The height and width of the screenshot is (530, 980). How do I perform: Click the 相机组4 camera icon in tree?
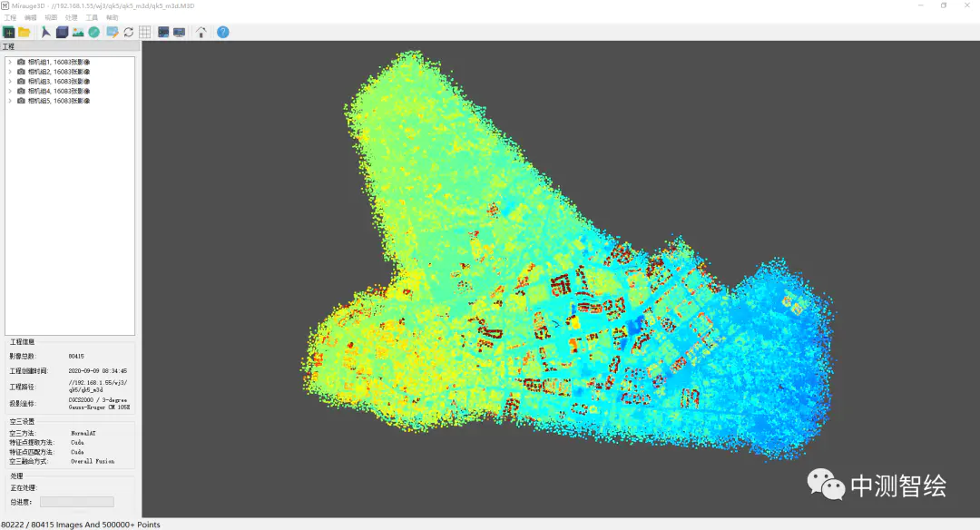pyautogui.click(x=21, y=91)
